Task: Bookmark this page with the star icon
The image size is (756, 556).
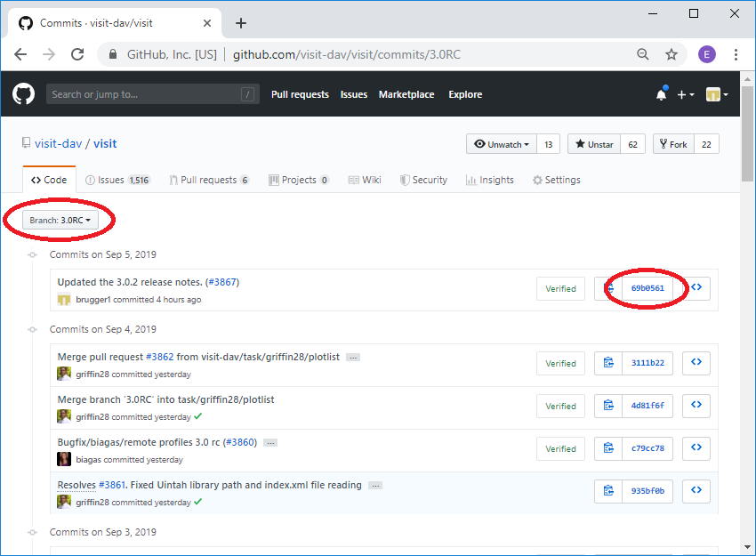Action: [672, 54]
